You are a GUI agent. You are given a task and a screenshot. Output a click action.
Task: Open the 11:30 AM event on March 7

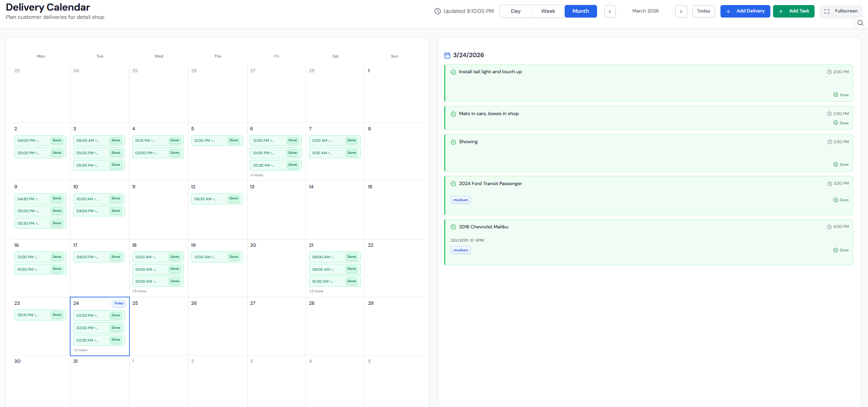click(x=335, y=153)
